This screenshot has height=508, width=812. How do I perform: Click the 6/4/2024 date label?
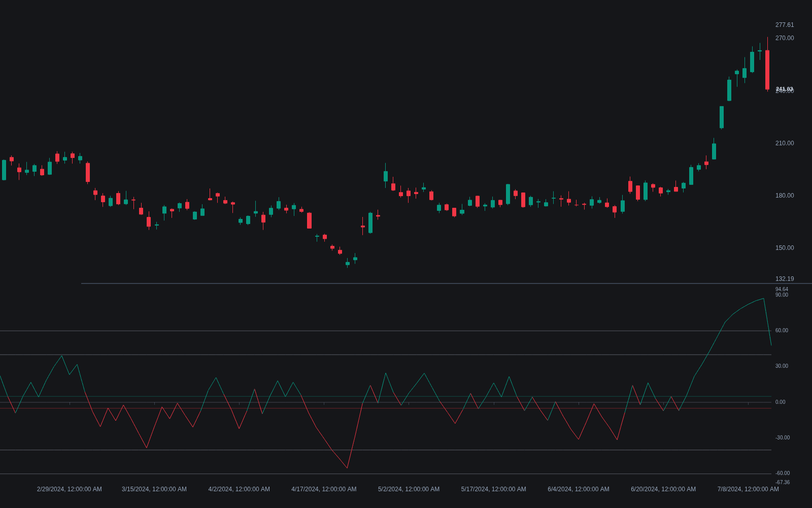click(579, 489)
